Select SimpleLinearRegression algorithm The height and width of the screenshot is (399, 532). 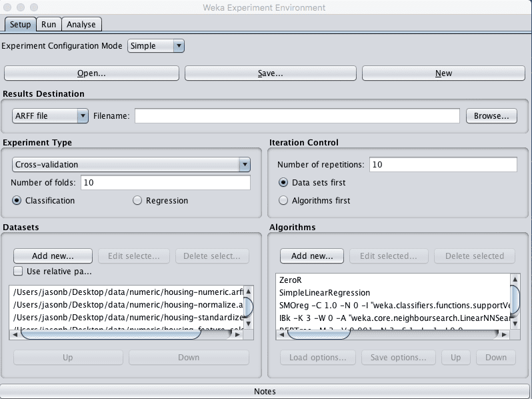[393, 293]
